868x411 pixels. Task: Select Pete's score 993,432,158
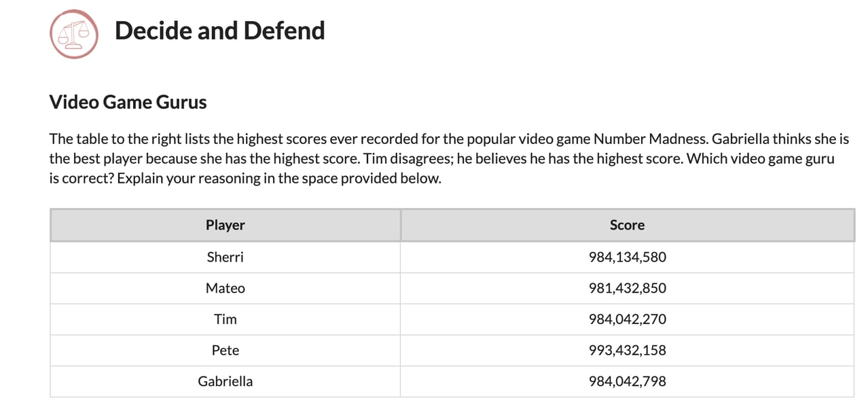point(627,351)
